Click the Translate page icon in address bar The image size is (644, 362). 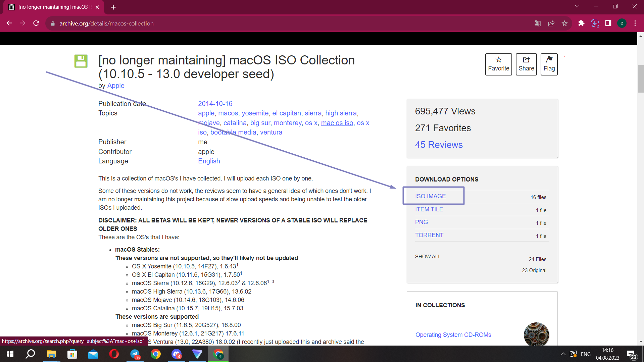tap(538, 23)
